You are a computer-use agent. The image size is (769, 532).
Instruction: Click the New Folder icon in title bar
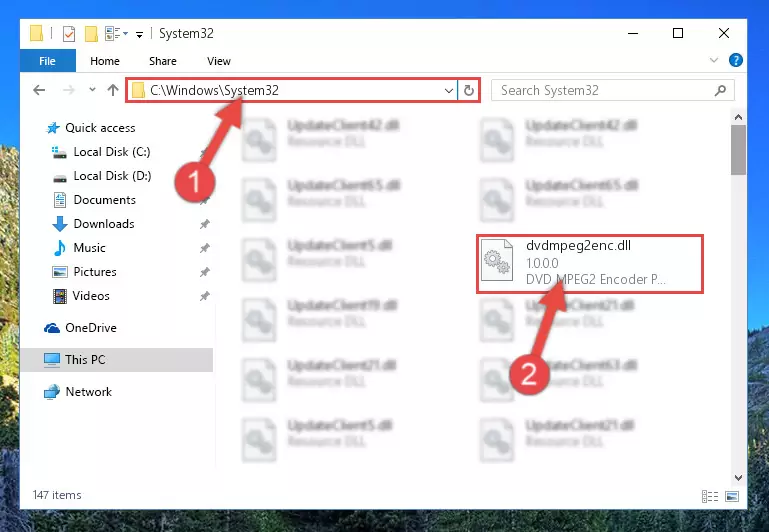point(91,33)
